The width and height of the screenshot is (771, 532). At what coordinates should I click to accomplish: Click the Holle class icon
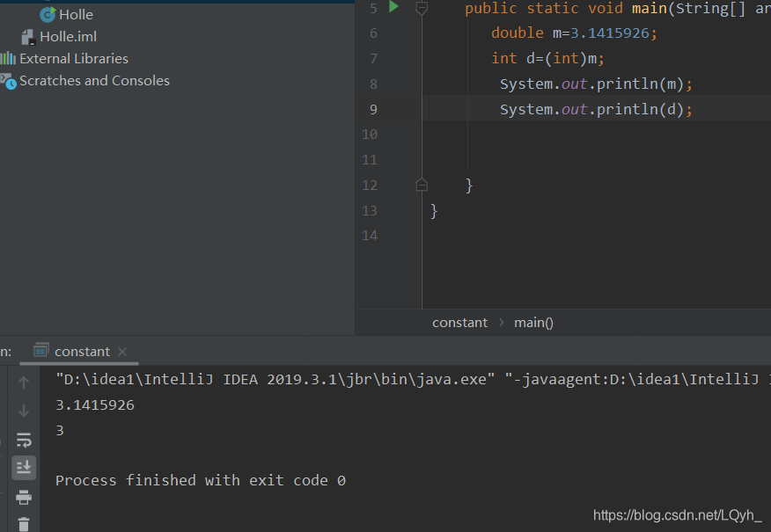[x=48, y=15]
